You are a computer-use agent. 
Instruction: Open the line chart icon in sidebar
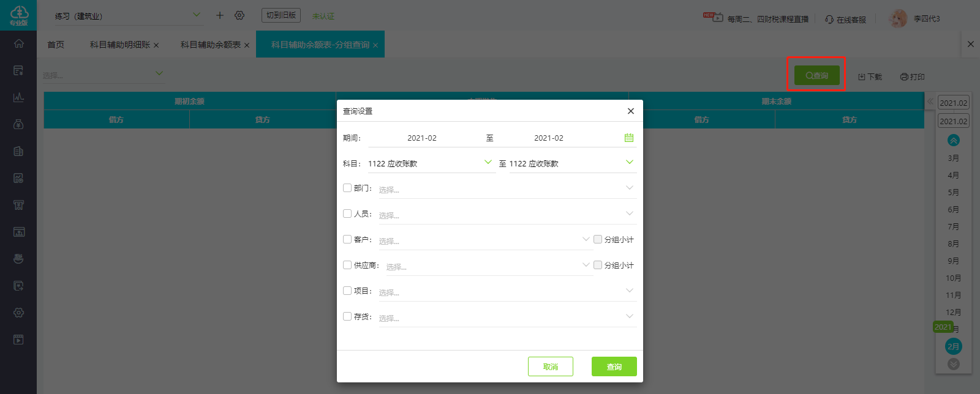coord(19,97)
